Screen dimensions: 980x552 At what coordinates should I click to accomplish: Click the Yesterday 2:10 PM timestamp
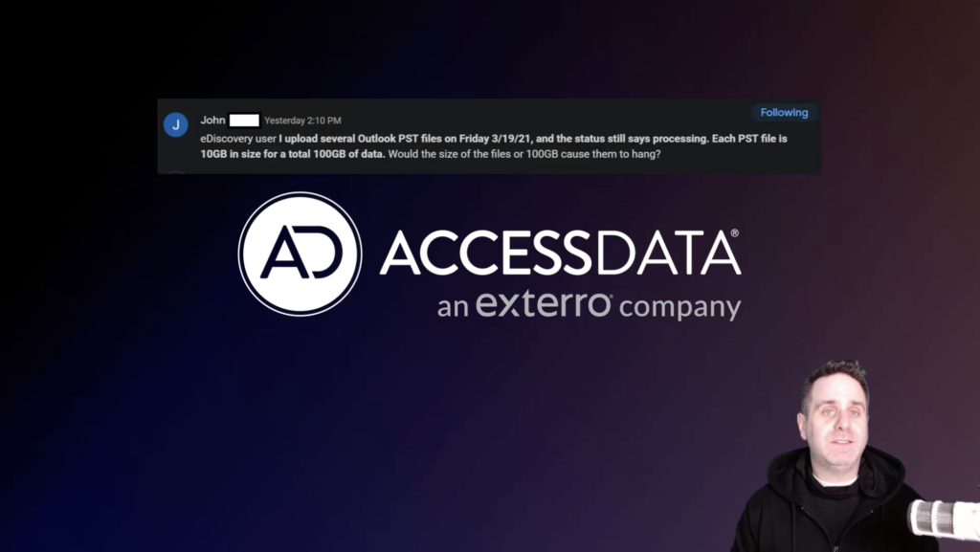[302, 121]
